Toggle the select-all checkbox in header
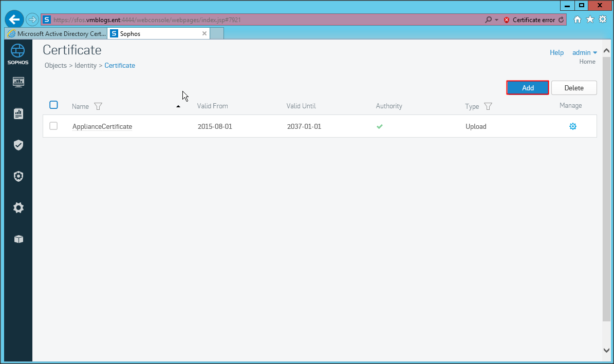The height and width of the screenshot is (364, 614). [53, 105]
